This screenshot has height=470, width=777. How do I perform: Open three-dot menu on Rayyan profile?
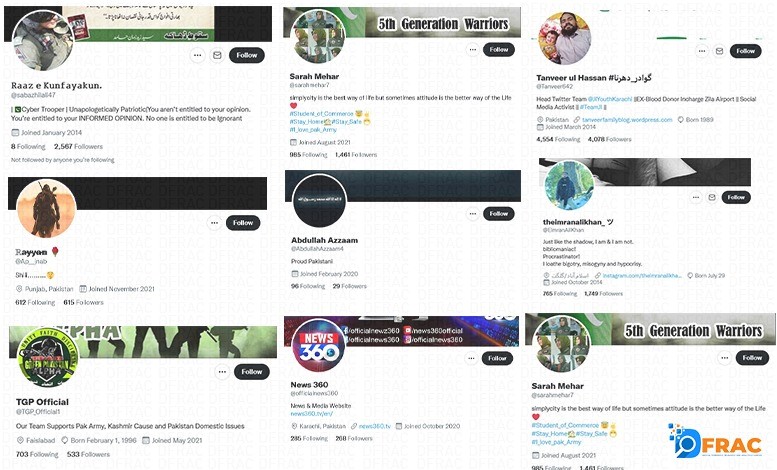(x=214, y=223)
